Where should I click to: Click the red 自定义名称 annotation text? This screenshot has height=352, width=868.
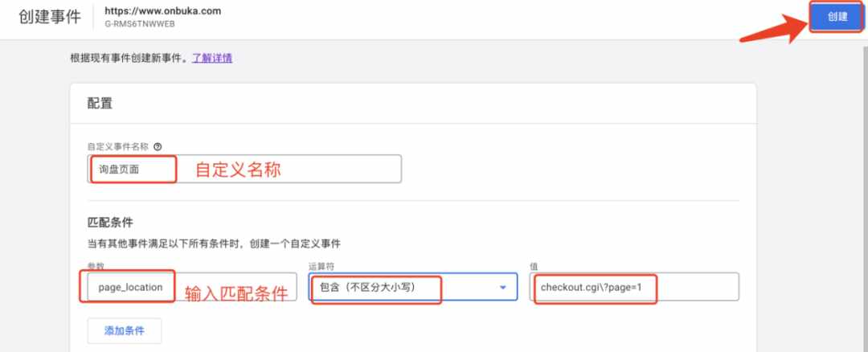(x=238, y=170)
